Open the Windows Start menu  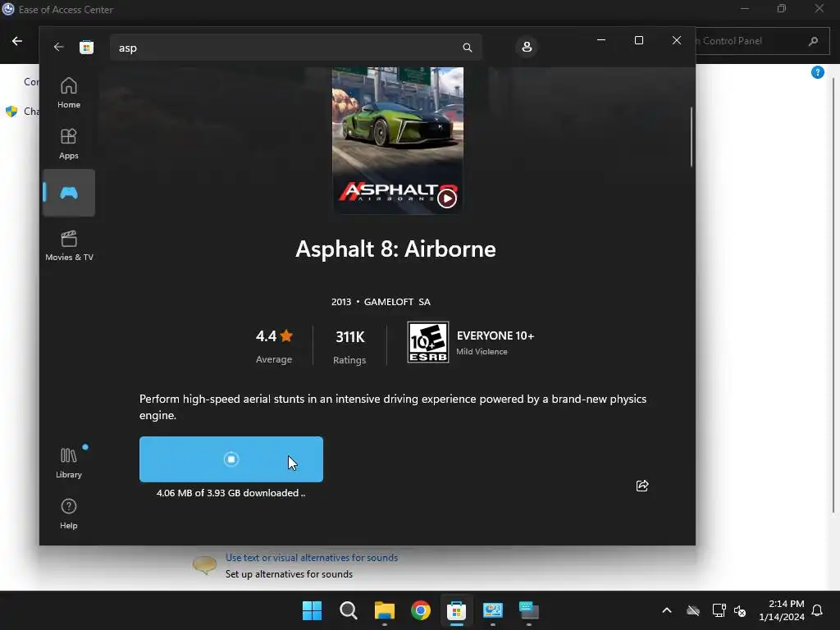click(312, 610)
